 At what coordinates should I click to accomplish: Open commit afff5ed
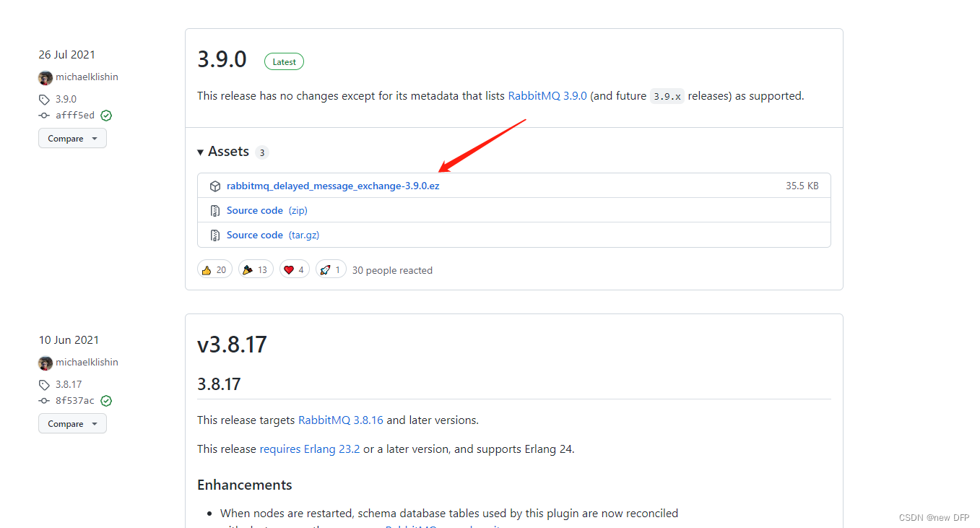75,116
